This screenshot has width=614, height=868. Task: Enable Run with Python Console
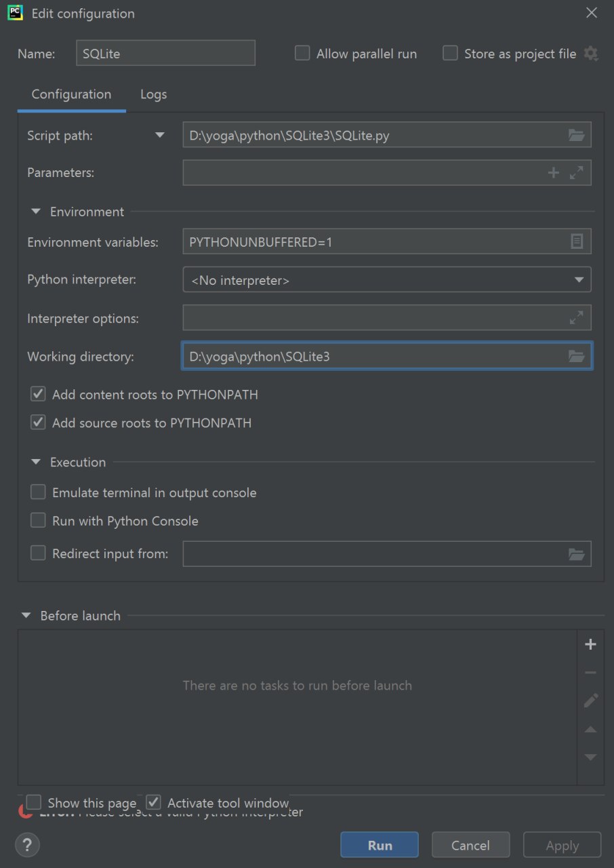(39, 521)
